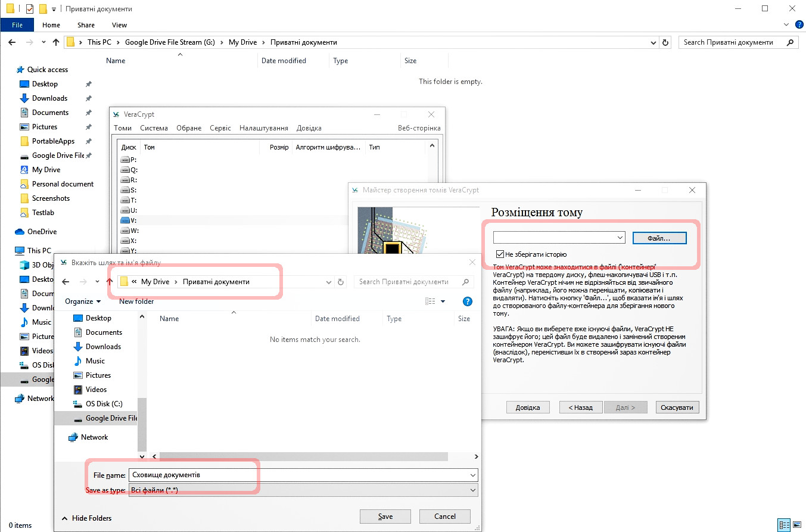Open the Обране menu in VeraCrypt
The width and height of the screenshot is (806, 532).
coord(188,128)
